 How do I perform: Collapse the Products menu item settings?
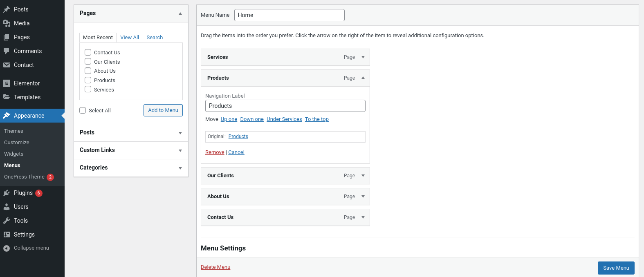[363, 78]
